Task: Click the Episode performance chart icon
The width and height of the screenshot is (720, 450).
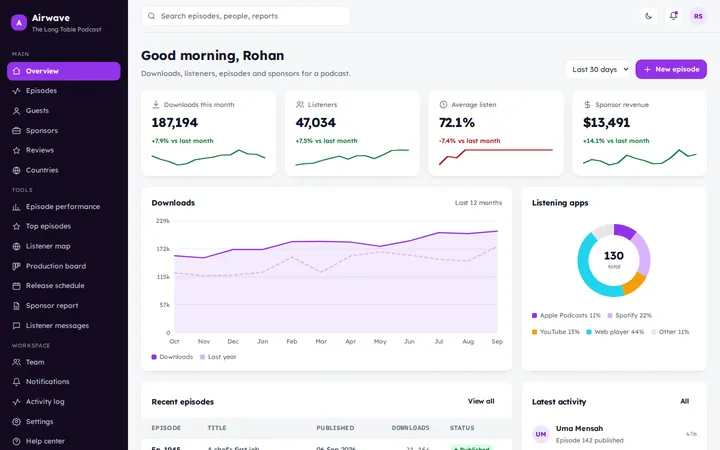Action: click(x=17, y=207)
